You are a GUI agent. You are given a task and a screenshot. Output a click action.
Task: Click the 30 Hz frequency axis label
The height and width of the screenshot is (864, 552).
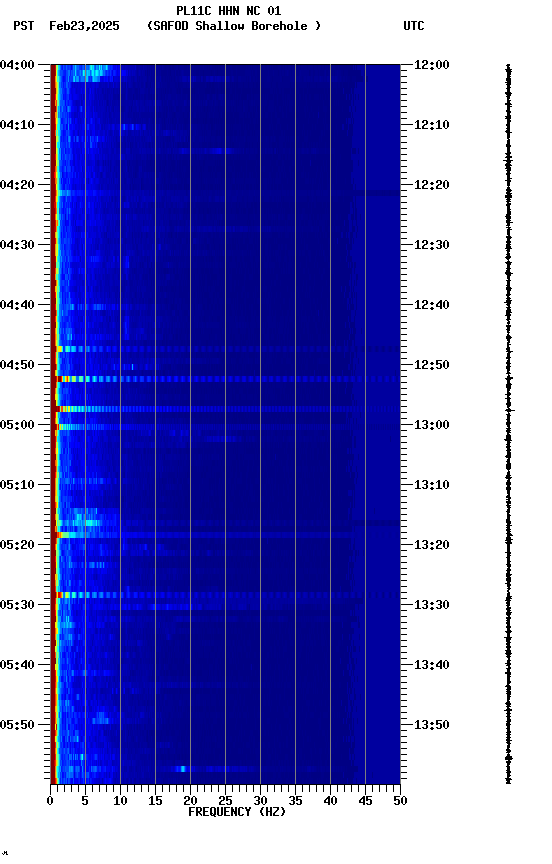pyautogui.click(x=260, y=801)
